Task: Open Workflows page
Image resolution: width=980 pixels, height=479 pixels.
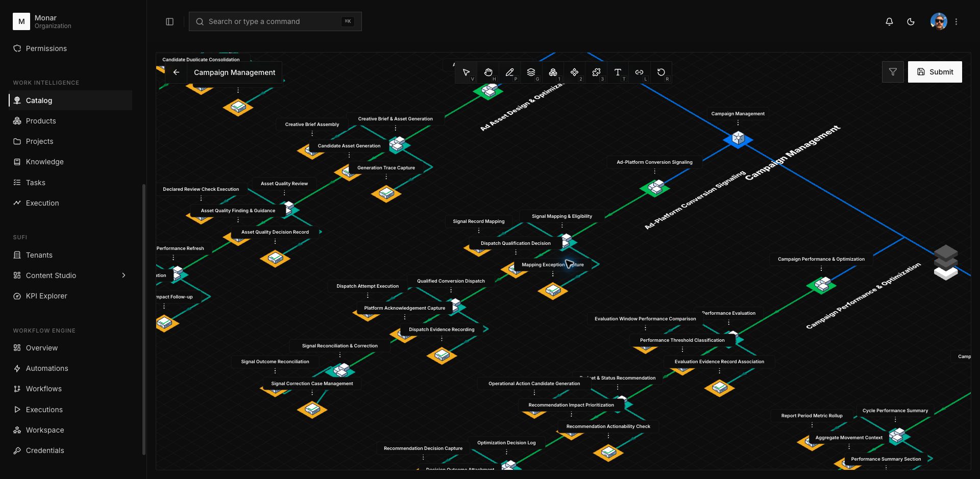Action: coord(70,389)
